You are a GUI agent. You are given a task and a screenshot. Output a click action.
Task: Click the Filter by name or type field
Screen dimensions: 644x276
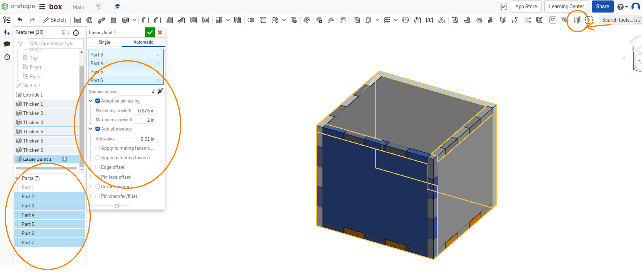point(55,43)
